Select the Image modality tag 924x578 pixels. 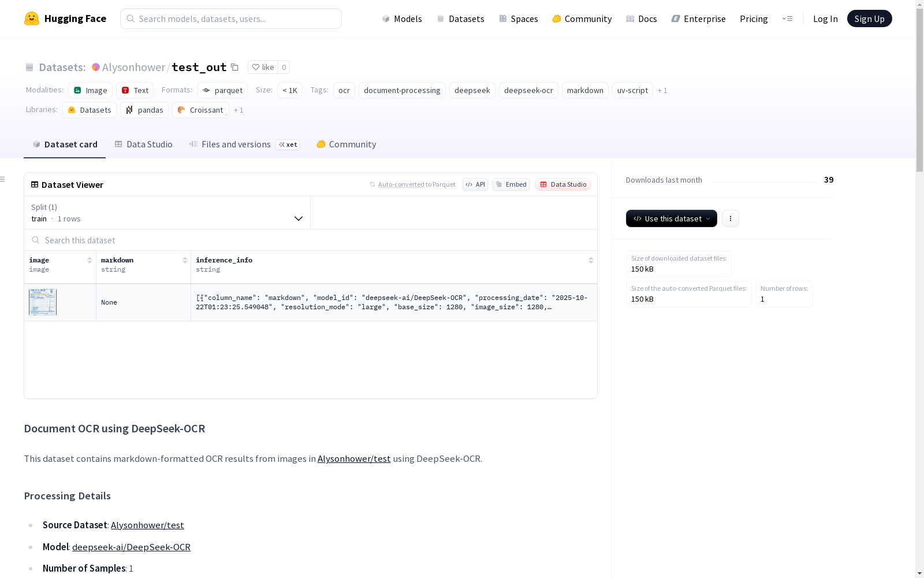pos(91,90)
